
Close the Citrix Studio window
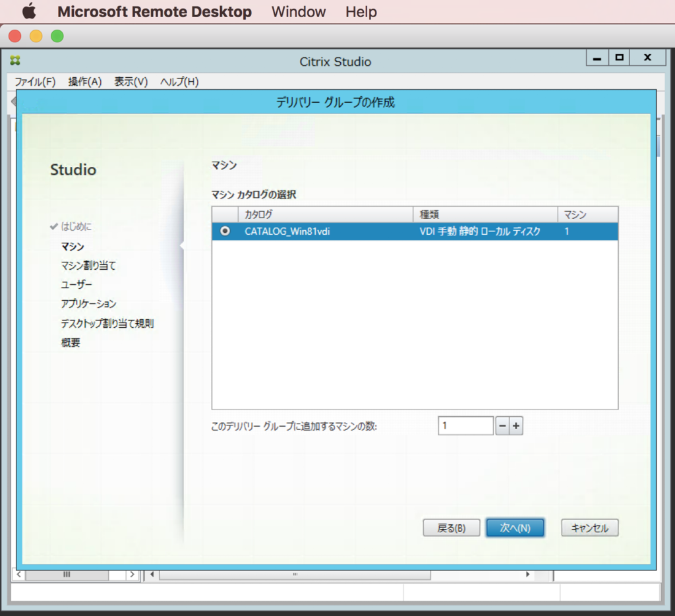[x=647, y=57]
